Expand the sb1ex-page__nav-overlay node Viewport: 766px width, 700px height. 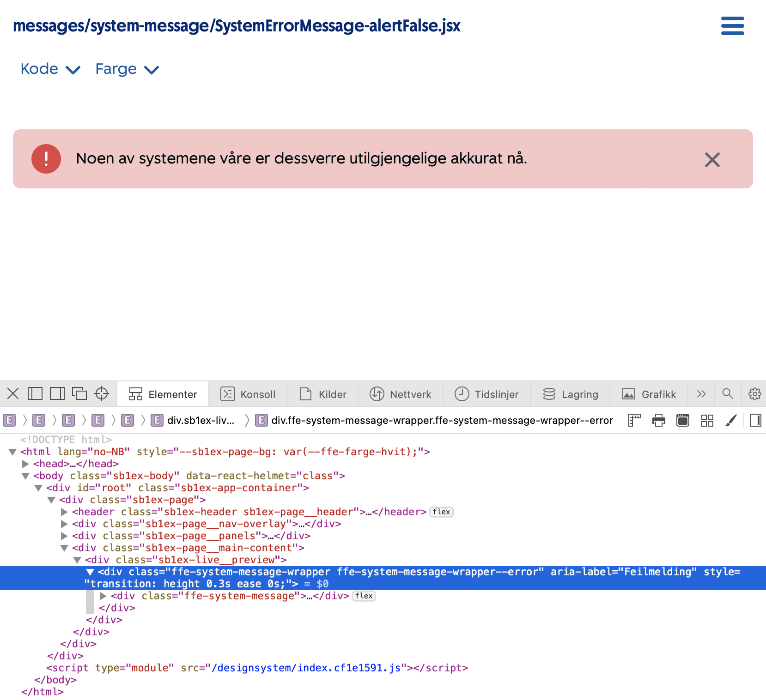[x=64, y=524]
